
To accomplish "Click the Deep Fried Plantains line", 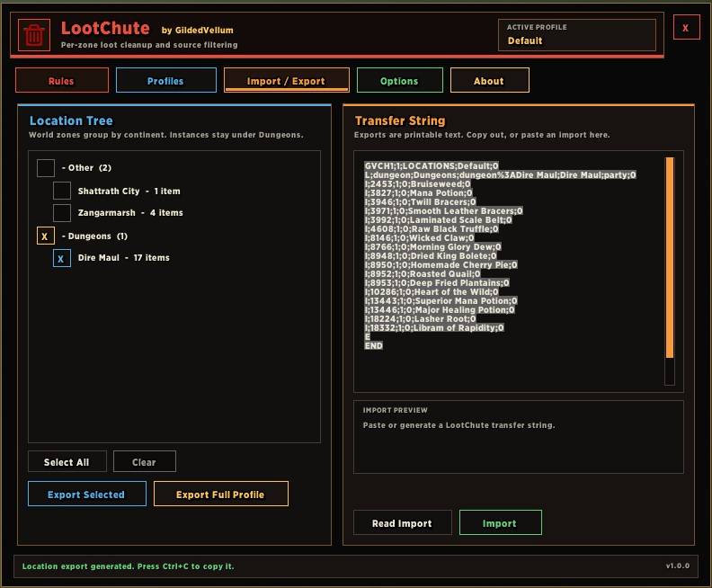I will click(437, 283).
